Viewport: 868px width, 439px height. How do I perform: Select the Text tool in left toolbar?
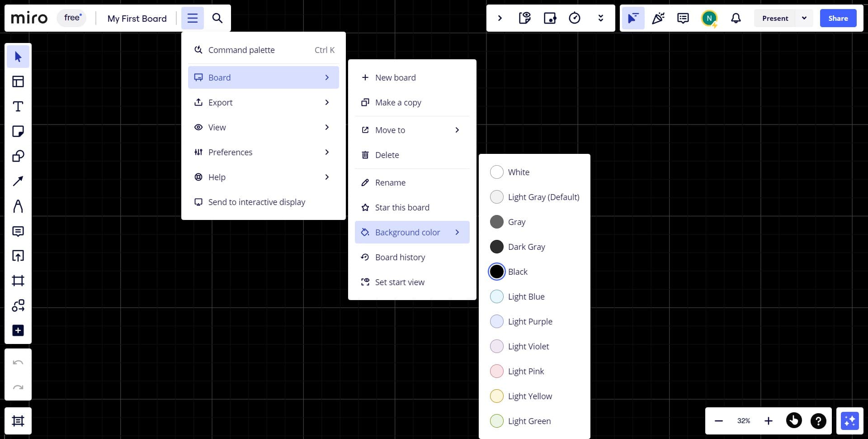[18, 106]
